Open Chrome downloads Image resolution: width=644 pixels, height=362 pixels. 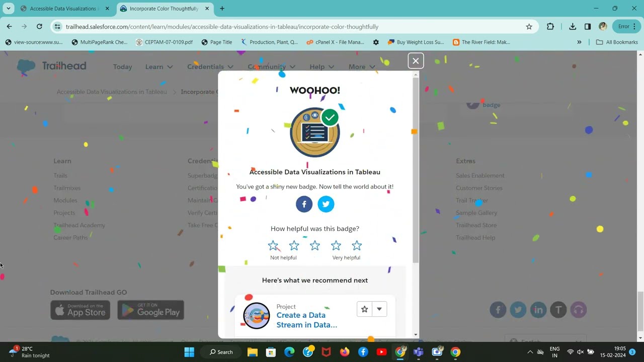[x=573, y=27]
